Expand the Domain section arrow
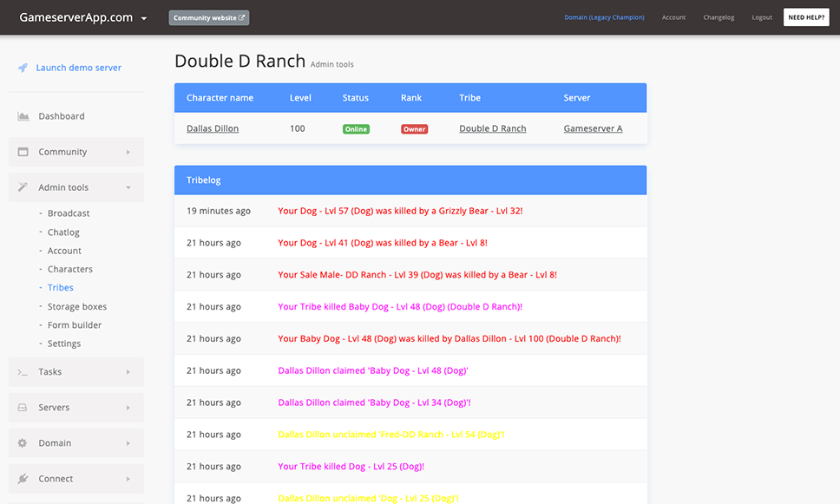The image size is (840, 504). point(128,443)
